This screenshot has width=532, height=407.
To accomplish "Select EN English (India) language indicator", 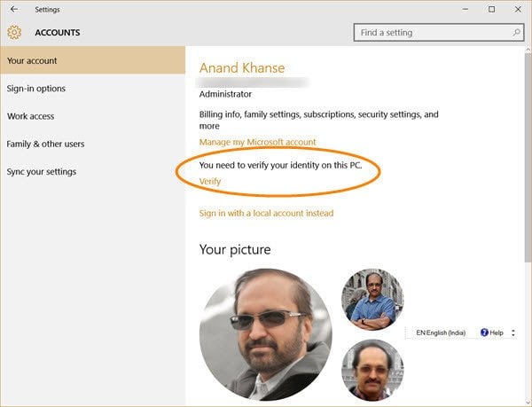I will click(441, 333).
